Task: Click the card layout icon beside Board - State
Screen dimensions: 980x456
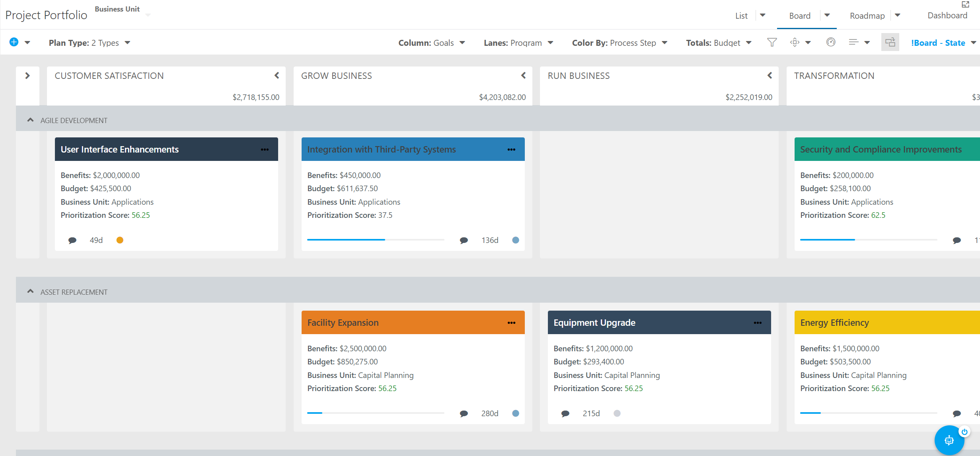Action: pyautogui.click(x=890, y=42)
